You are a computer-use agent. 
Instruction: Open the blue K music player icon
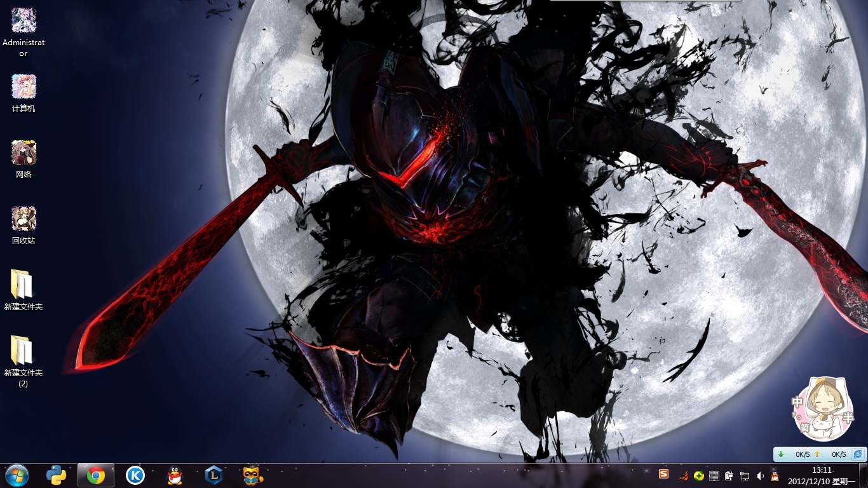tap(135, 475)
